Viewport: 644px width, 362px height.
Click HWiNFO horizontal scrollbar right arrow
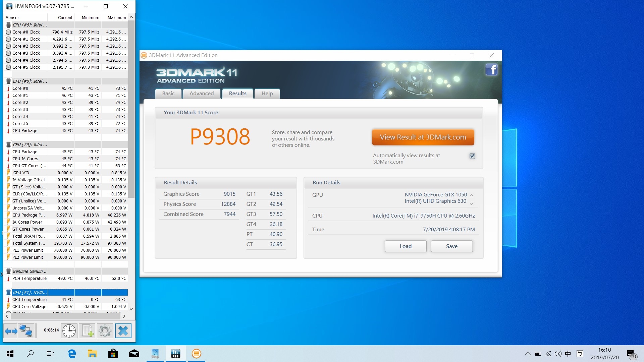pos(124,316)
